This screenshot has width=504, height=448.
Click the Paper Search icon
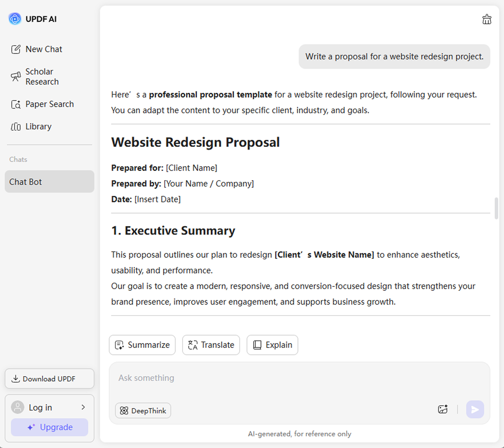pyautogui.click(x=16, y=104)
